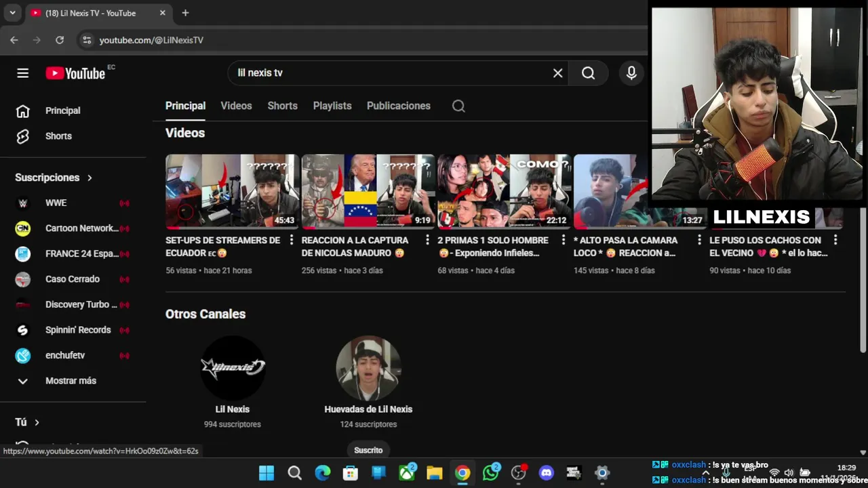Search within channel using the magnifier icon
The width and height of the screenshot is (868, 488).
pyautogui.click(x=458, y=106)
